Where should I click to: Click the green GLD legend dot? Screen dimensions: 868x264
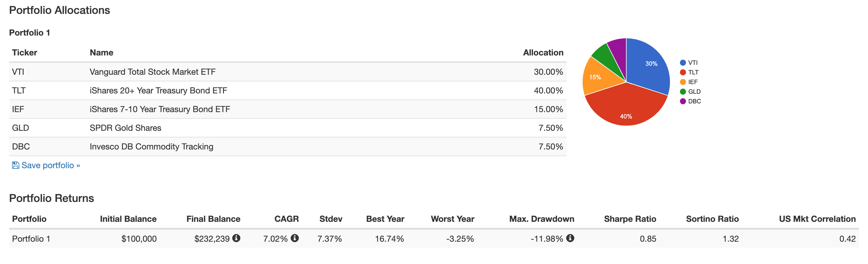point(683,92)
